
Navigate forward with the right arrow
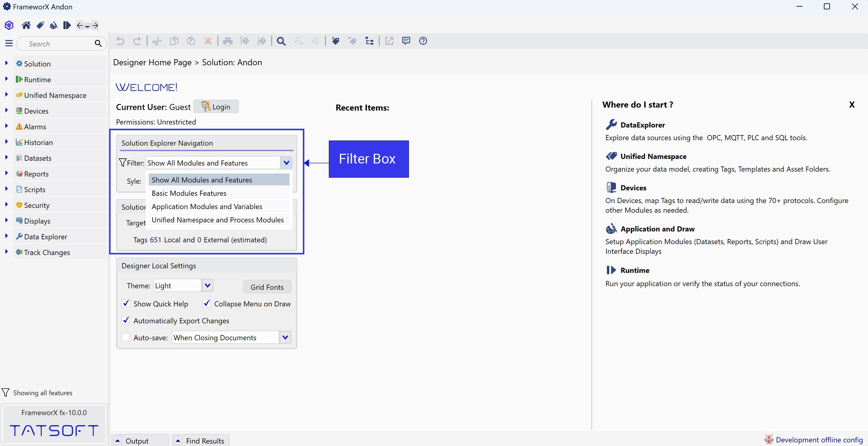[95, 25]
